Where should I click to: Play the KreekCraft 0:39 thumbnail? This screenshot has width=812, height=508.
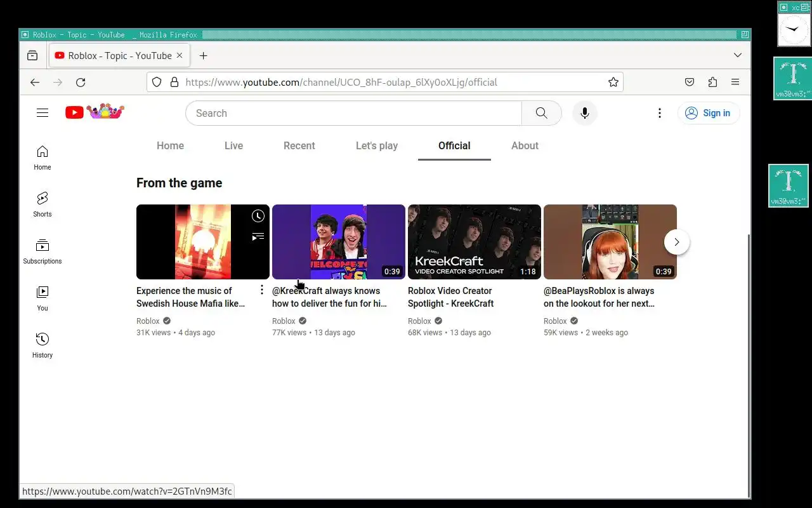click(339, 242)
